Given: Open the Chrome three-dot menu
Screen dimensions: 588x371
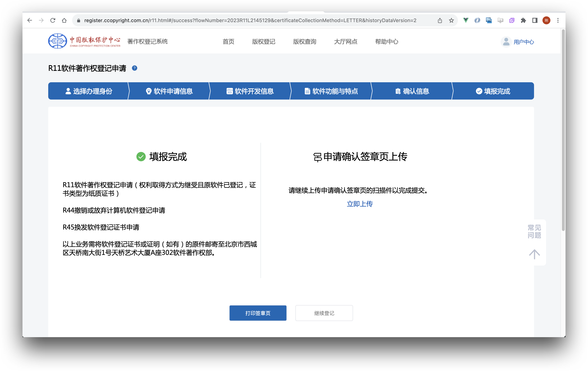Looking at the screenshot, I should 558,21.
